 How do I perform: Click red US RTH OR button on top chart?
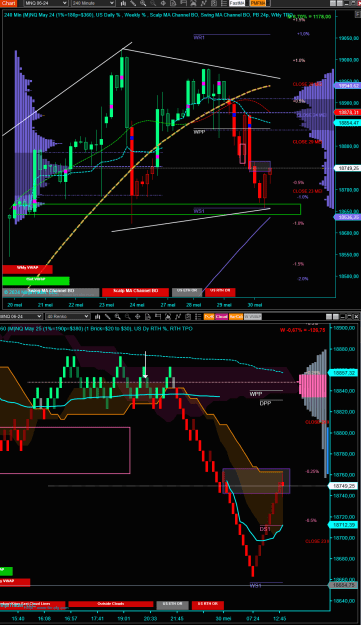pos(220,292)
